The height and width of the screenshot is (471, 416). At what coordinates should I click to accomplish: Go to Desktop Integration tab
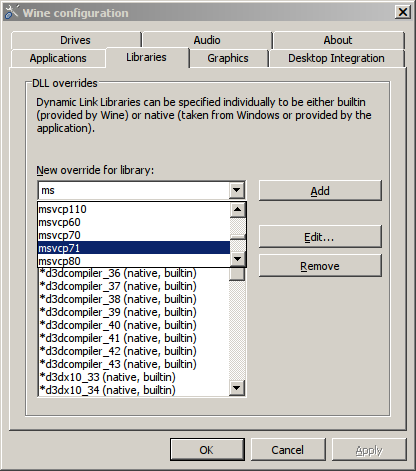[336, 58]
